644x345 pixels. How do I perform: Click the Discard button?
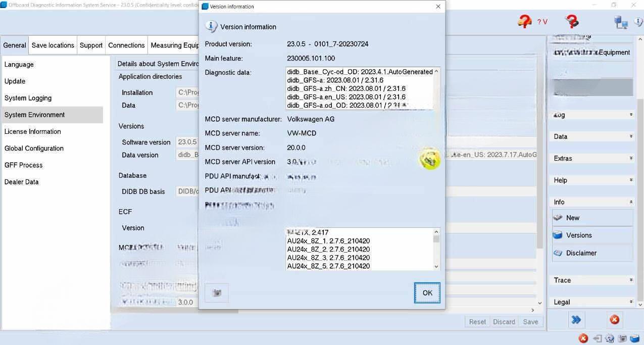504,322
